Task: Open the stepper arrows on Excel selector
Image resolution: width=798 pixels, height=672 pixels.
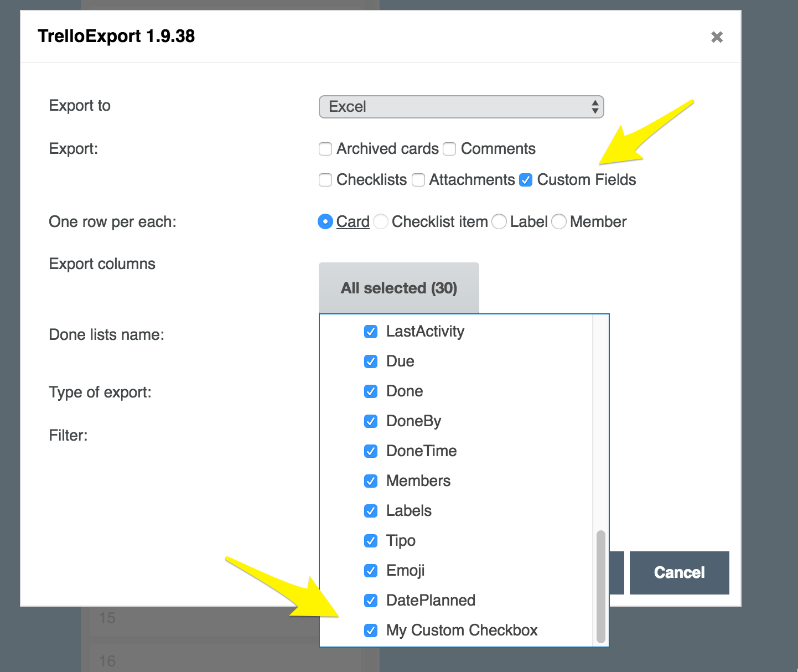Action: (595, 106)
